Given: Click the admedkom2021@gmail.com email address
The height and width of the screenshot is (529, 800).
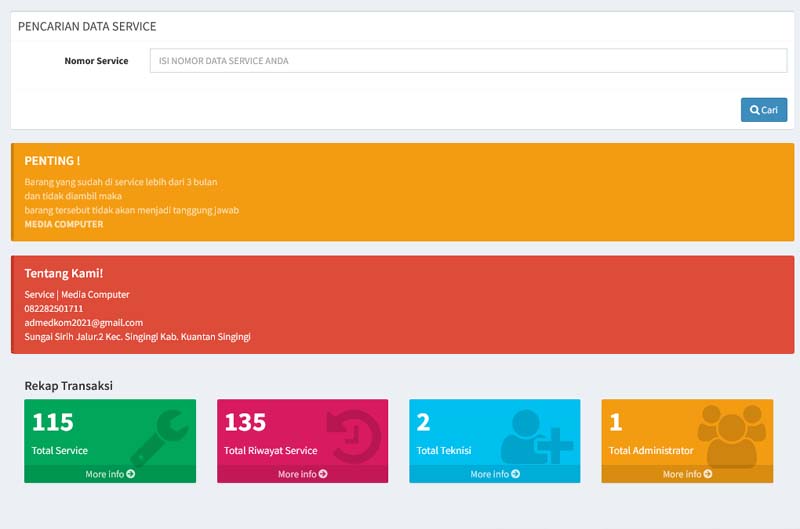Looking at the screenshot, I should click(84, 323).
